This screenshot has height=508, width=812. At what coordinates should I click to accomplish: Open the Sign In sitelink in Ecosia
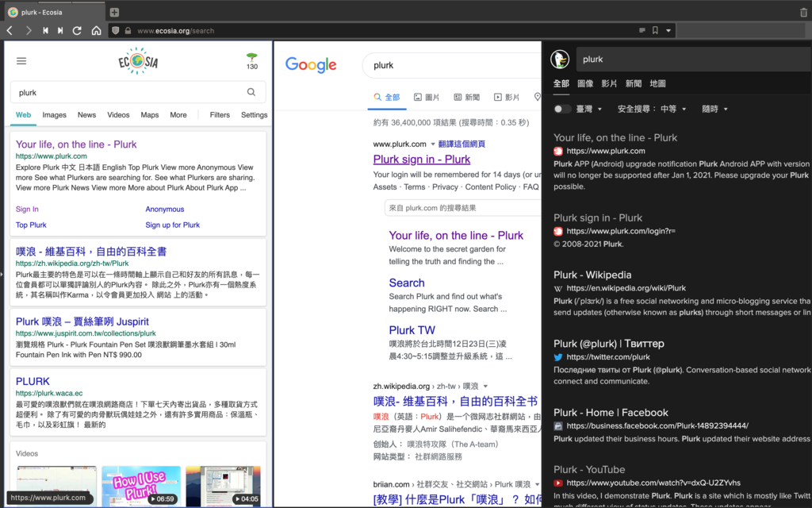[27, 210]
